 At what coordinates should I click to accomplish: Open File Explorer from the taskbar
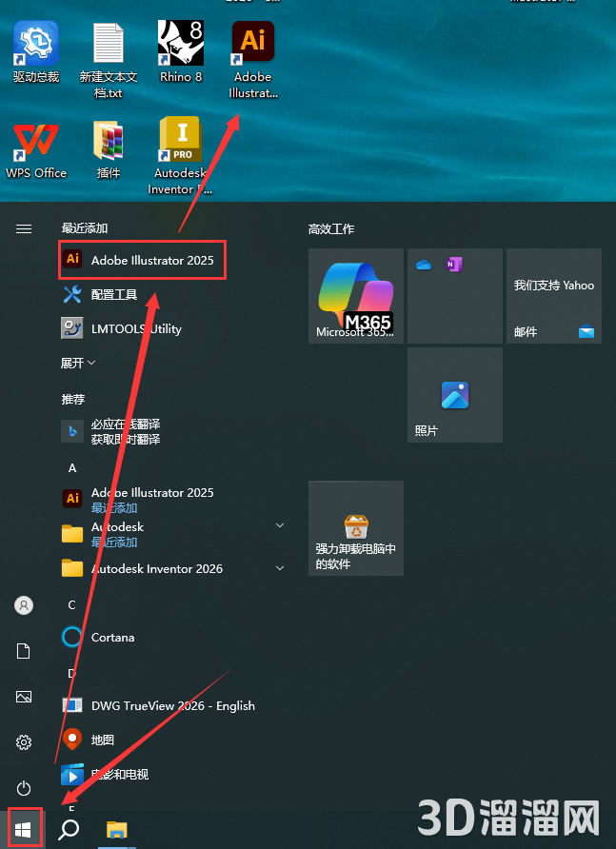click(116, 829)
